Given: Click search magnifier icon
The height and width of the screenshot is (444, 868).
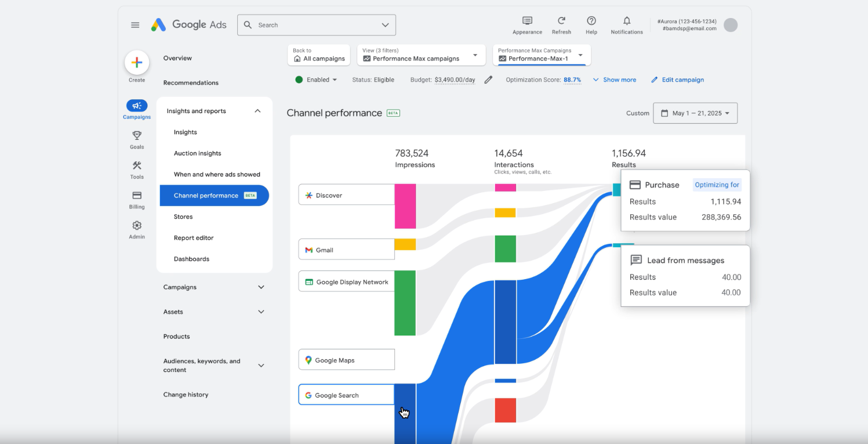Looking at the screenshot, I should (x=248, y=25).
